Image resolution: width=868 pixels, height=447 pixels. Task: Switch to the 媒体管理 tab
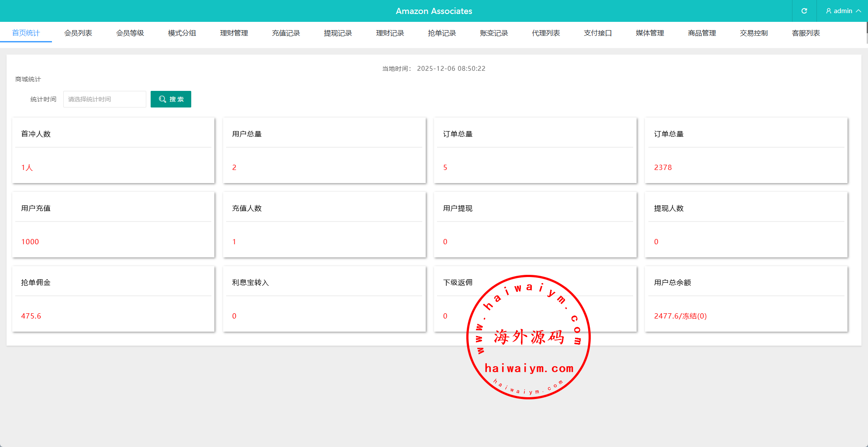point(650,33)
